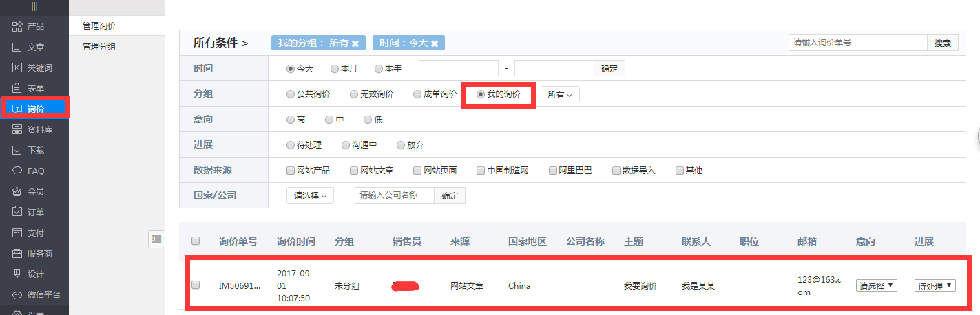This screenshot has width=980, height=315.
Task: Click the inquiry number search input field
Action: [857, 43]
